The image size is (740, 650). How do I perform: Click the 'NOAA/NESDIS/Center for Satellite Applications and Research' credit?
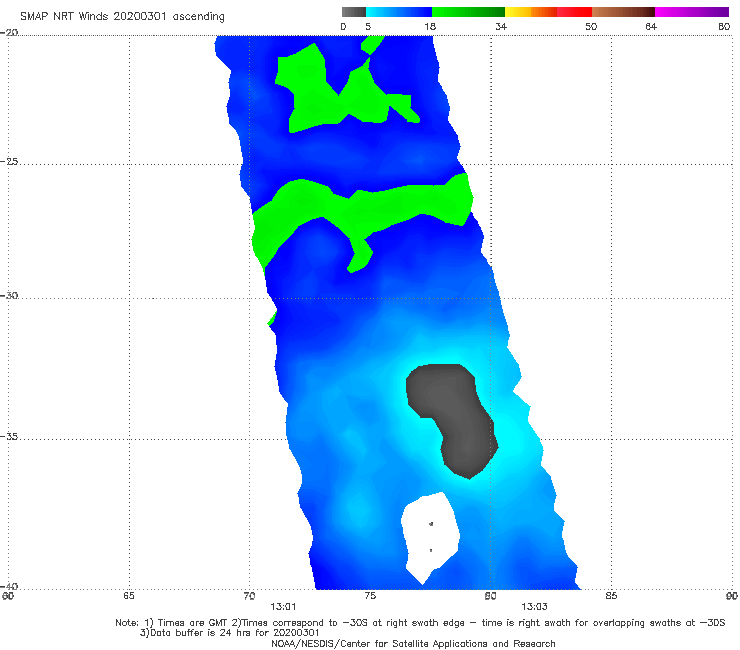413,644
